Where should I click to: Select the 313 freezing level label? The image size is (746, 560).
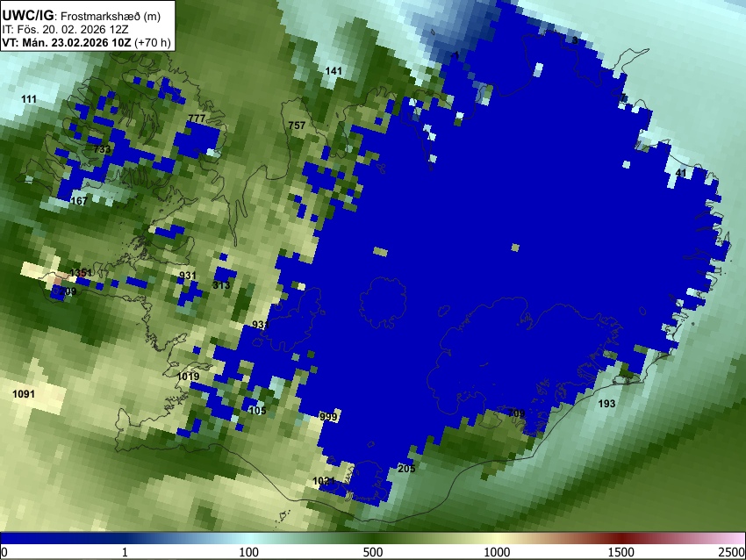click(x=221, y=285)
